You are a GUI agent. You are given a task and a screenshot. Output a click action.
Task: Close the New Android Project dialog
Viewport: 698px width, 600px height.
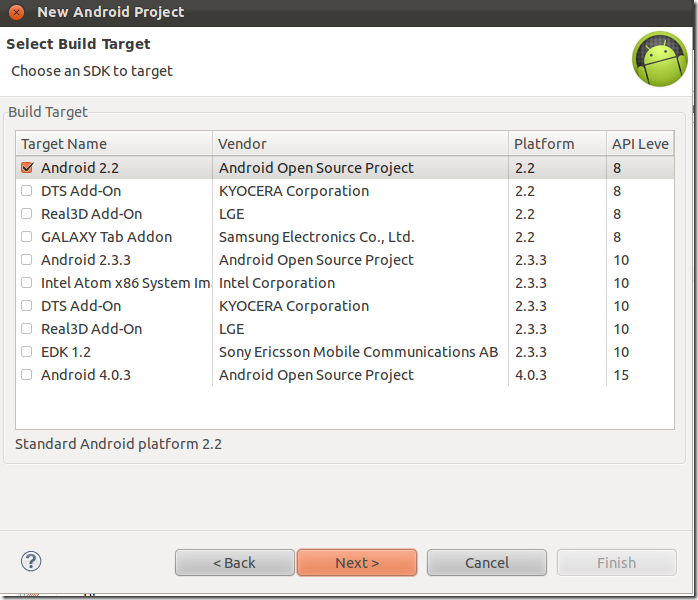coord(16,12)
